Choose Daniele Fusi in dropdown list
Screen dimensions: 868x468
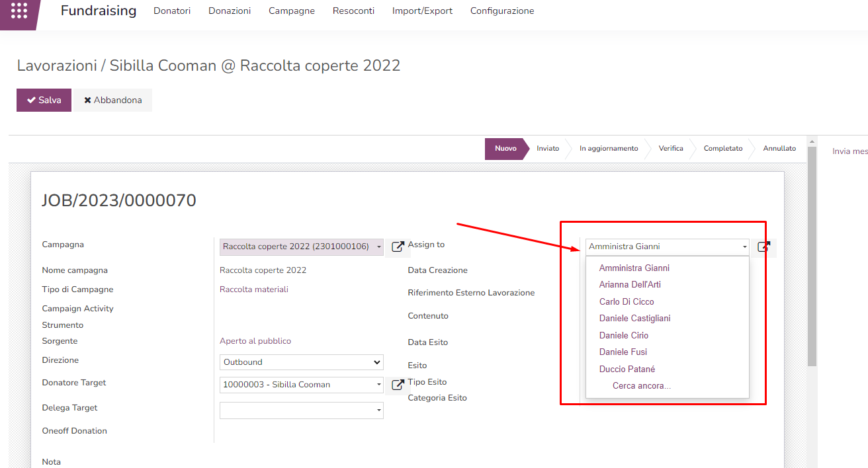tap(623, 352)
